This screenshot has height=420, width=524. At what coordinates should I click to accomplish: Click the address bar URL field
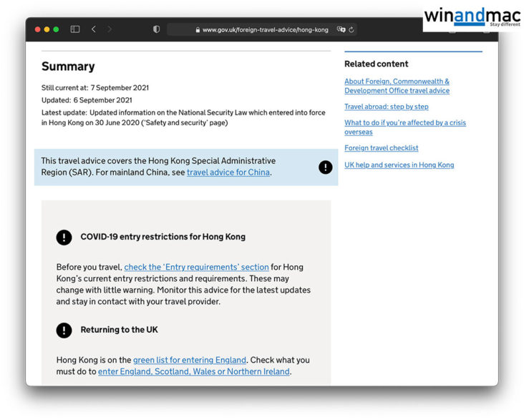coord(265,30)
